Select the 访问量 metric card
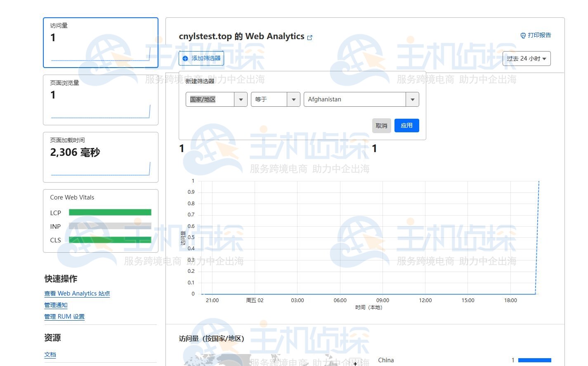This screenshot has width=588, height=366. tap(101, 42)
